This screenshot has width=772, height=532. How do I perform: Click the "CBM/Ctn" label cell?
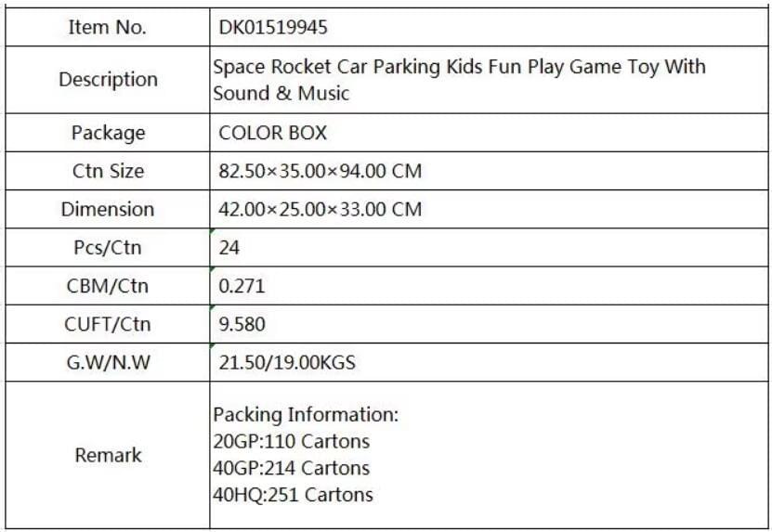pos(108,286)
